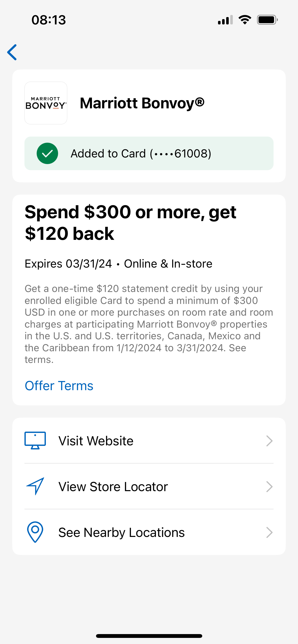The width and height of the screenshot is (298, 644).
Task: Tap the battery icon in status bar
Action: (x=267, y=20)
